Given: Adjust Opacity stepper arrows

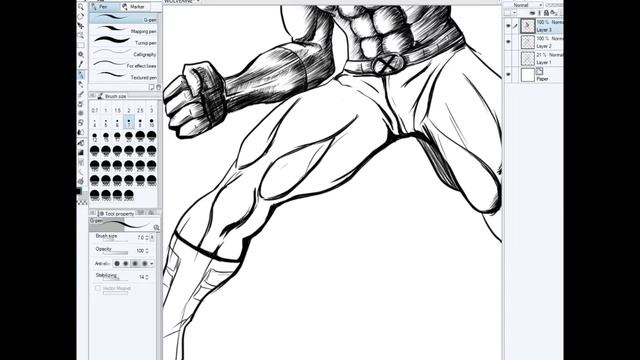Looking at the screenshot, I should (x=147, y=251).
